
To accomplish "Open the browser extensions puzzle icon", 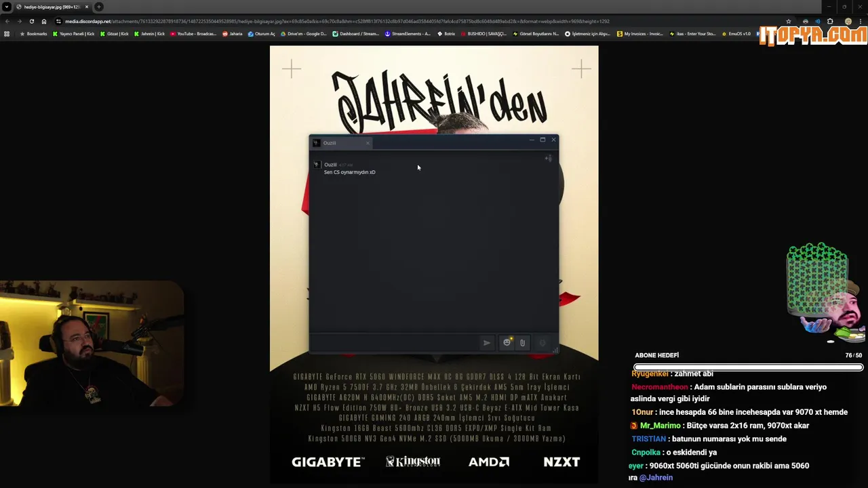I will click(830, 21).
